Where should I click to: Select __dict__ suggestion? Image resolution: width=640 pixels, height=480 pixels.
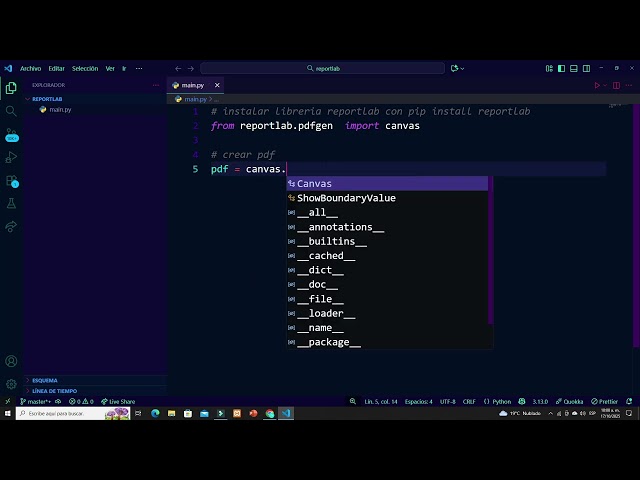click(387, 270)
